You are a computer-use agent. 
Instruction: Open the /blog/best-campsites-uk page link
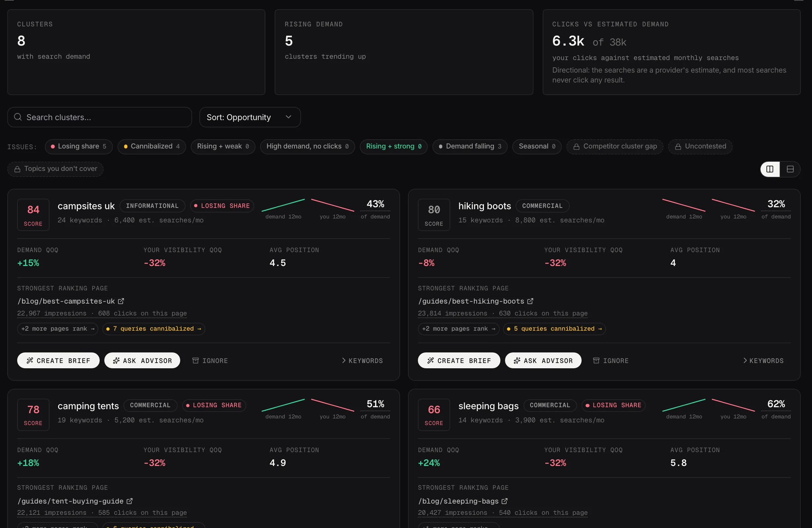click(66, 301)
